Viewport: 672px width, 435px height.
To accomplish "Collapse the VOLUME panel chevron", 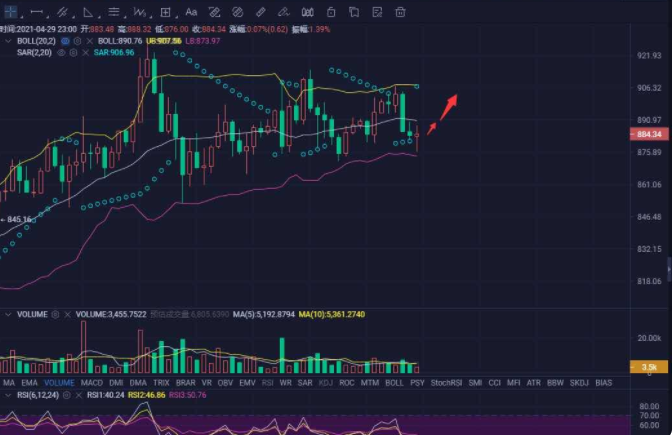I will (x=8, y=315).
